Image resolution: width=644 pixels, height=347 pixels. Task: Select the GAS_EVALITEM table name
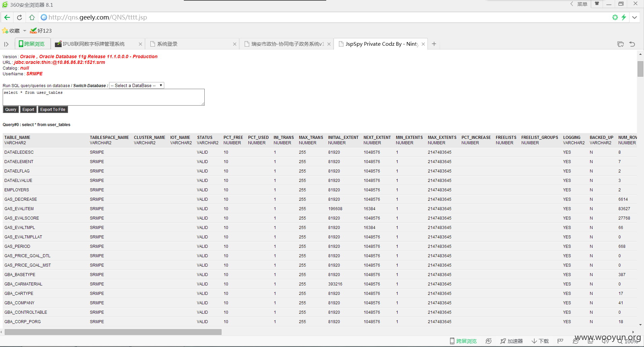(x=19, y=209)
